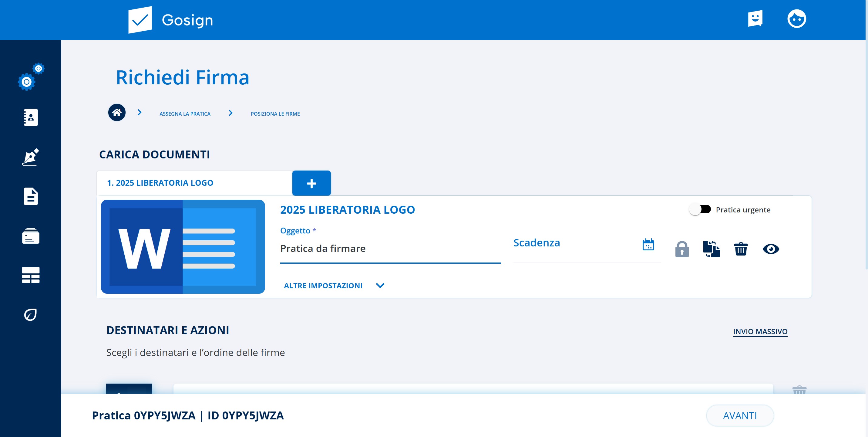Click the green leaf icon in sidebar
Viewport: 868px width, 437px height.
click(x=31, y=315)
